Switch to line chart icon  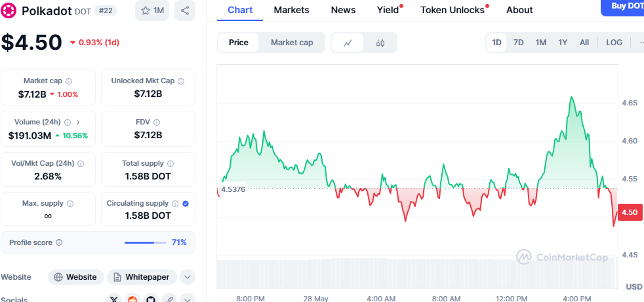[348, 43]
